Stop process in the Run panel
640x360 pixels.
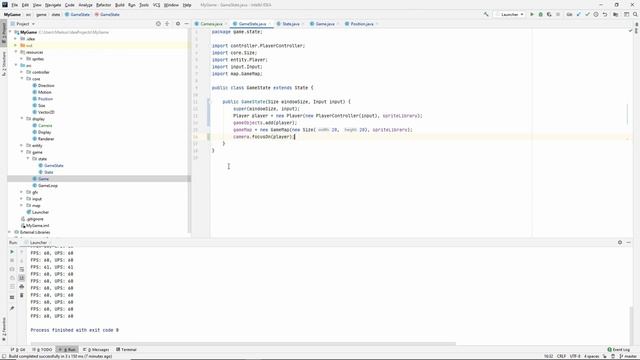pyautogui.click(x=12, y=260)
